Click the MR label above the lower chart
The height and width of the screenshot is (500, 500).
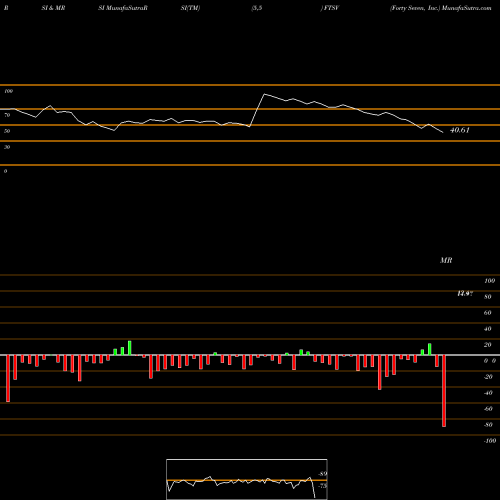446,260
